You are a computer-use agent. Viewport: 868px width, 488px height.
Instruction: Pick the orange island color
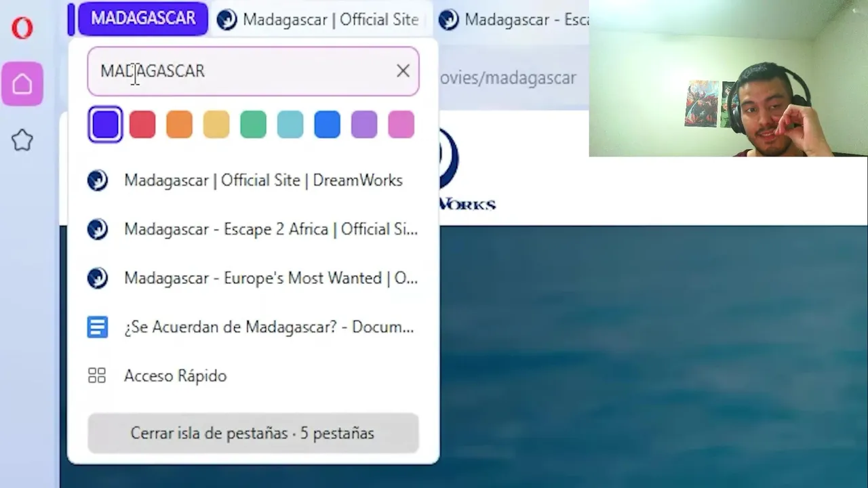(179, 125)
